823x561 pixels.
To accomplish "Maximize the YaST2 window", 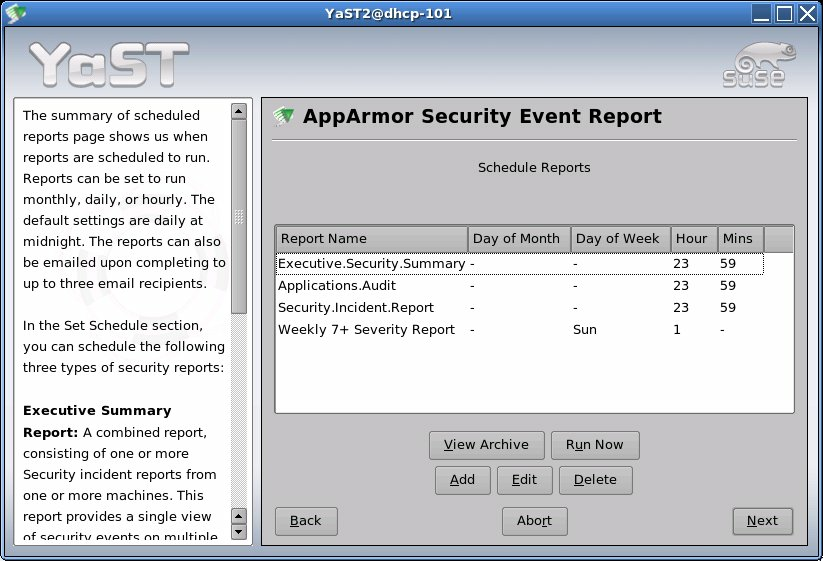I will click(785, 13).
